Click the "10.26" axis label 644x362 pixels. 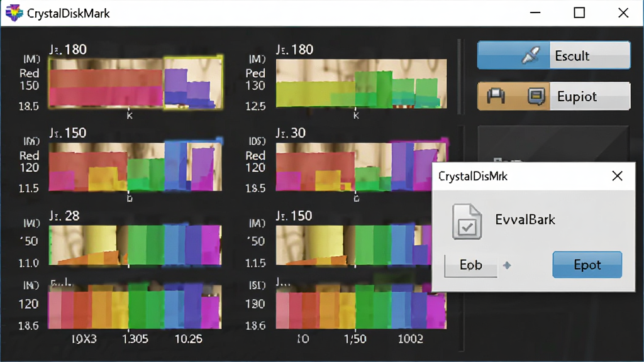[189, 339]
